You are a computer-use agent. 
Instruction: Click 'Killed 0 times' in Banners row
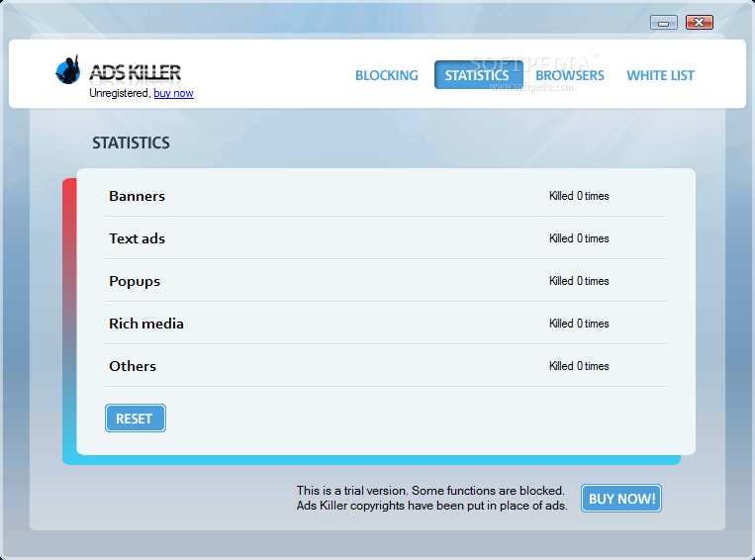point(579,196)
